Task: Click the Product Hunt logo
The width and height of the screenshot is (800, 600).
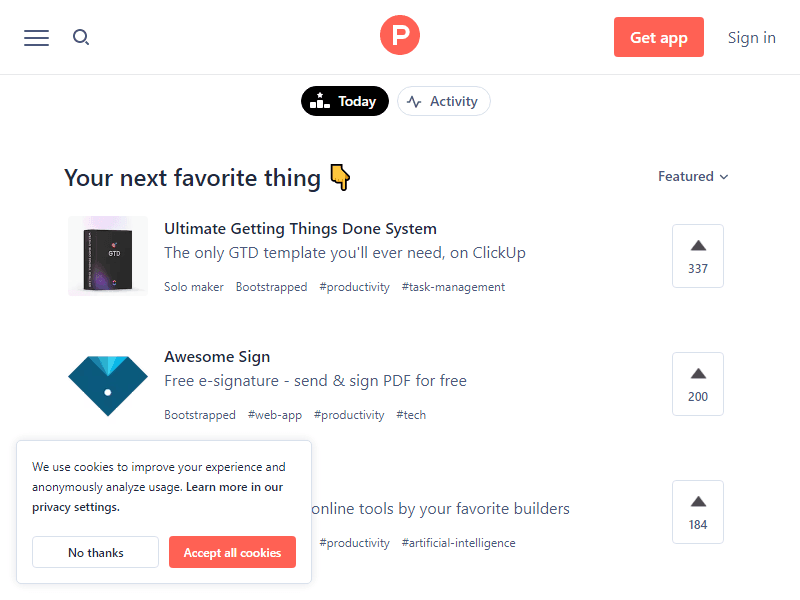Action: tap(400, 36)
